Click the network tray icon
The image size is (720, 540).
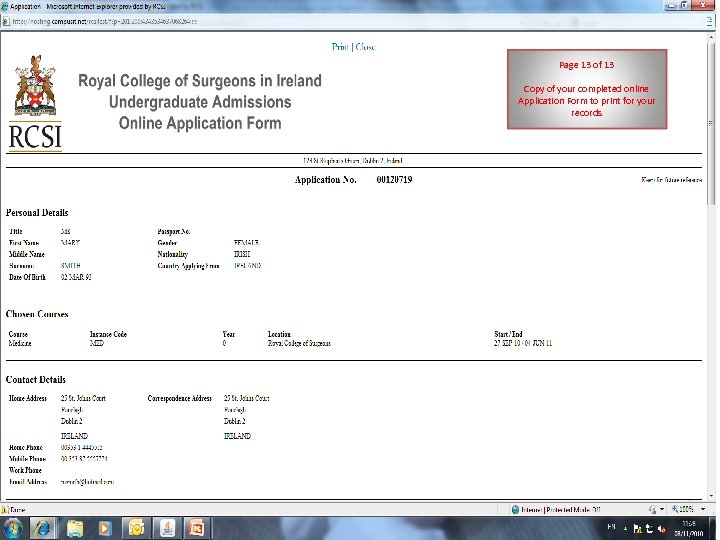[649, 529]
